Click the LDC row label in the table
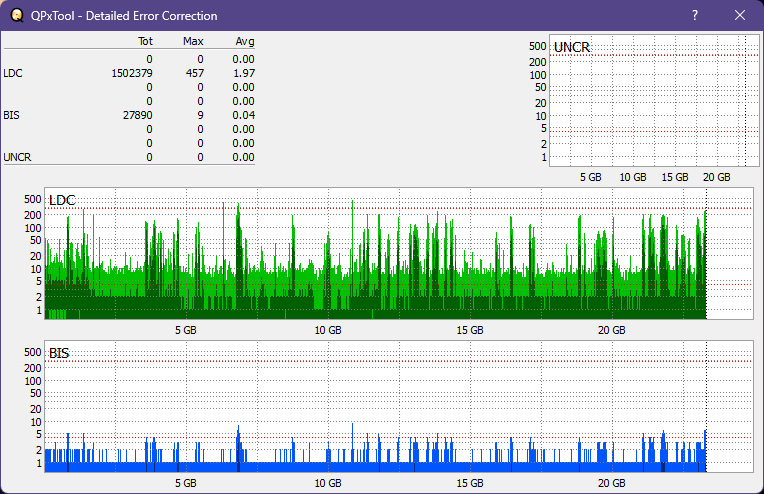Screen dimensions: 764x494 [13, 73]
